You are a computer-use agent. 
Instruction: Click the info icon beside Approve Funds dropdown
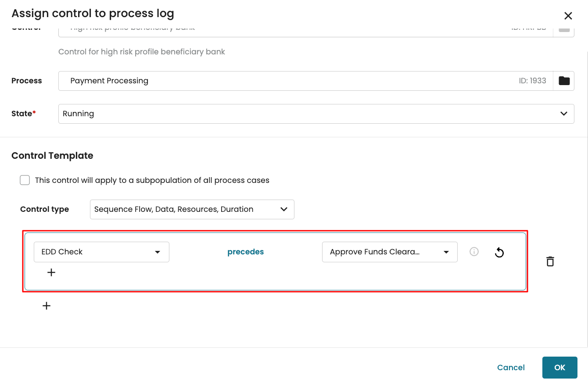474,252
